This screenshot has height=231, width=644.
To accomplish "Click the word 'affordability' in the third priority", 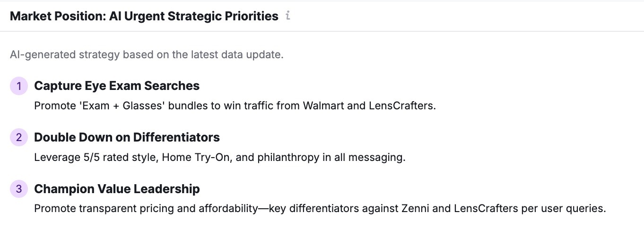I will (x=228, y=209).
